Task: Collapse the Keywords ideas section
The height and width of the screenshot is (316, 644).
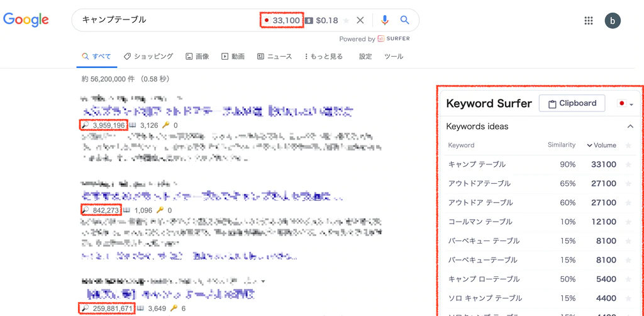Action: pos(630,127)
